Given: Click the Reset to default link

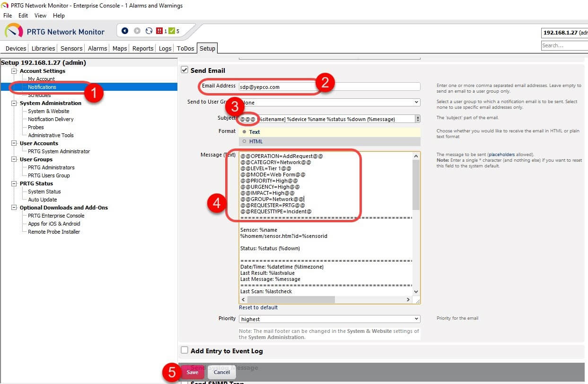Looking at the screenshot, I should 259,307.
